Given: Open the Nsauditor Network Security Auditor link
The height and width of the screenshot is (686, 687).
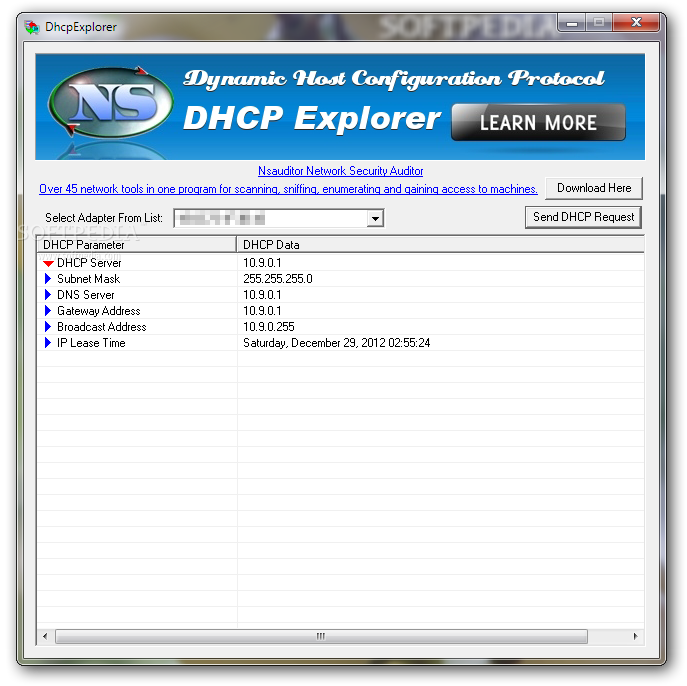Looking at the screenshot, I should (340, 171).
